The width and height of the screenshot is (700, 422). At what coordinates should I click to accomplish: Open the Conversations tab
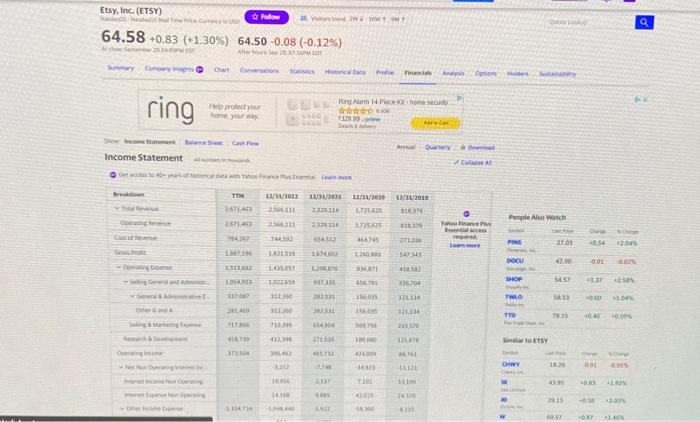259,71
